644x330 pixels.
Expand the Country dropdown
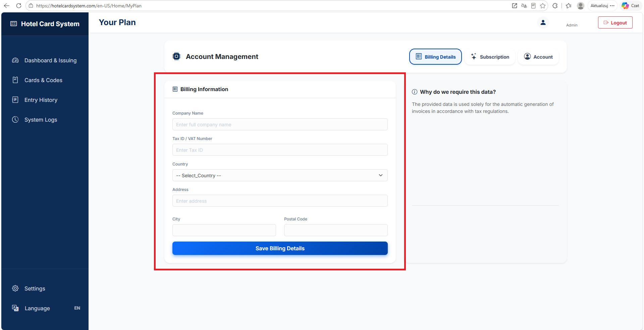[280, 175]
